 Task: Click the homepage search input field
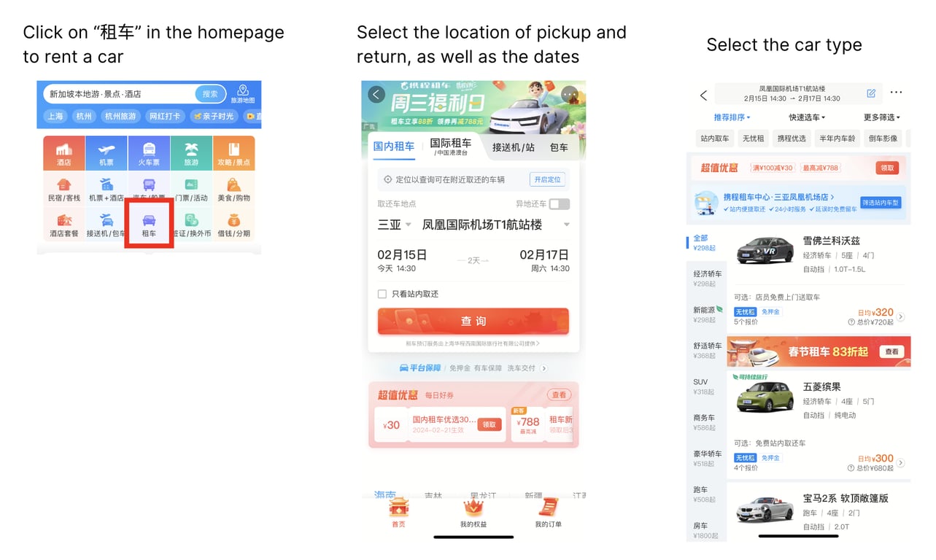point(120,94)
